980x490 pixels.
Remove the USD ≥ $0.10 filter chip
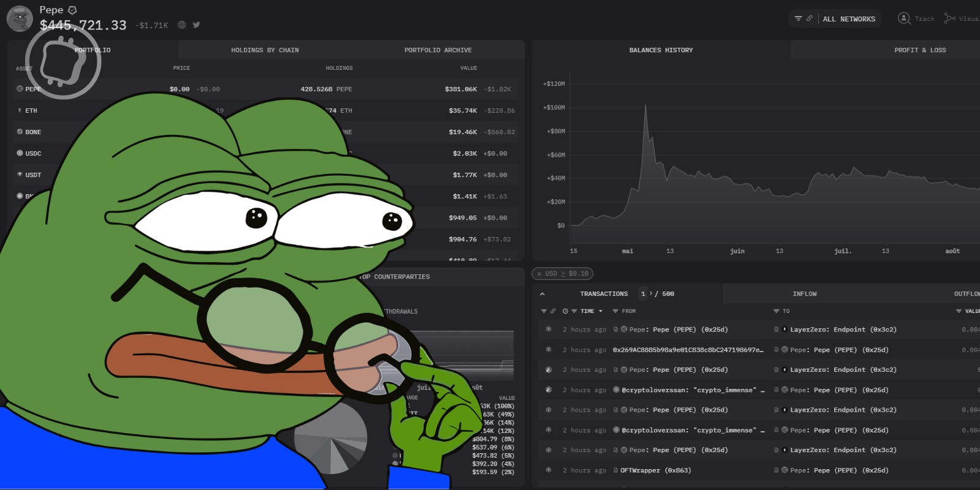539,274
